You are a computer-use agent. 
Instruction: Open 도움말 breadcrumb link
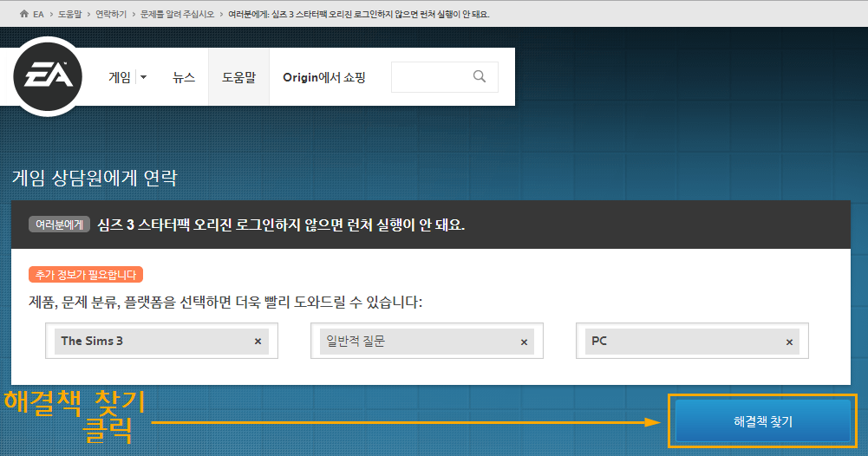[69, 15]
